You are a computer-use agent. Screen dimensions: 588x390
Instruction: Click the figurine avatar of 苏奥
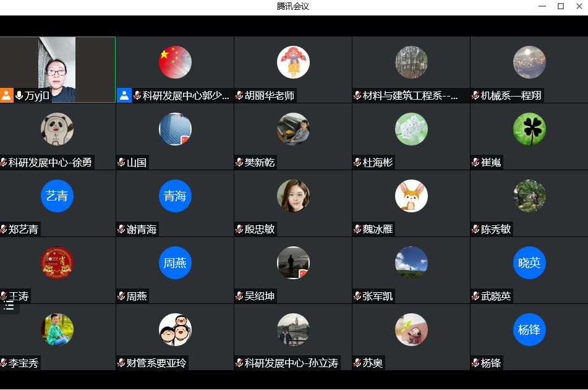[411, 329]
